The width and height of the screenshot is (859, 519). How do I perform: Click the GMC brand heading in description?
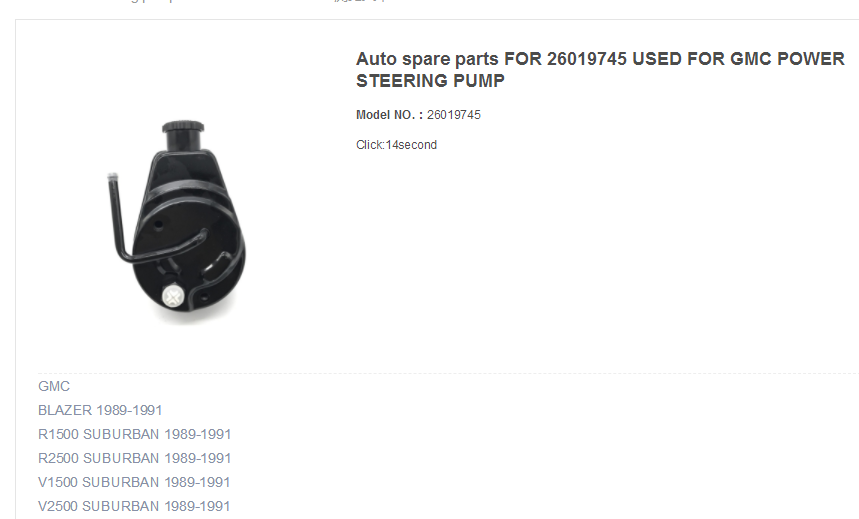pos(54,386)
